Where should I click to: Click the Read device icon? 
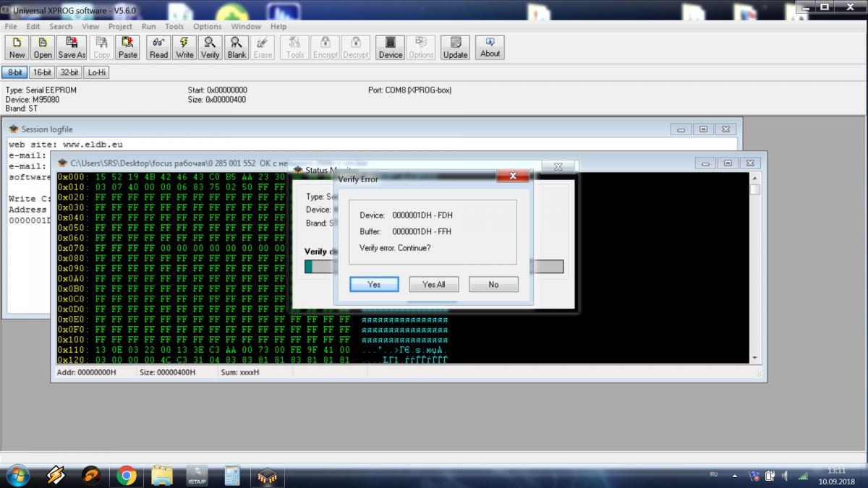pyautogui.click(x=158, y=48)
